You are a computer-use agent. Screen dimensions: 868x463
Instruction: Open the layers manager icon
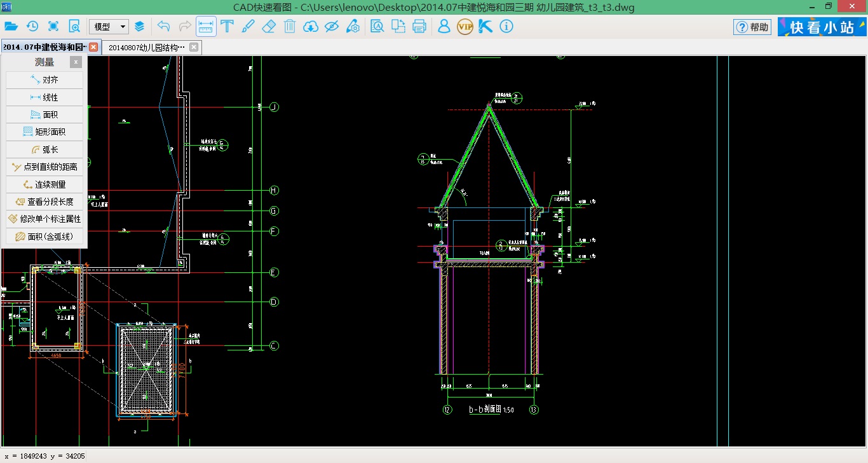pos(140,27)
